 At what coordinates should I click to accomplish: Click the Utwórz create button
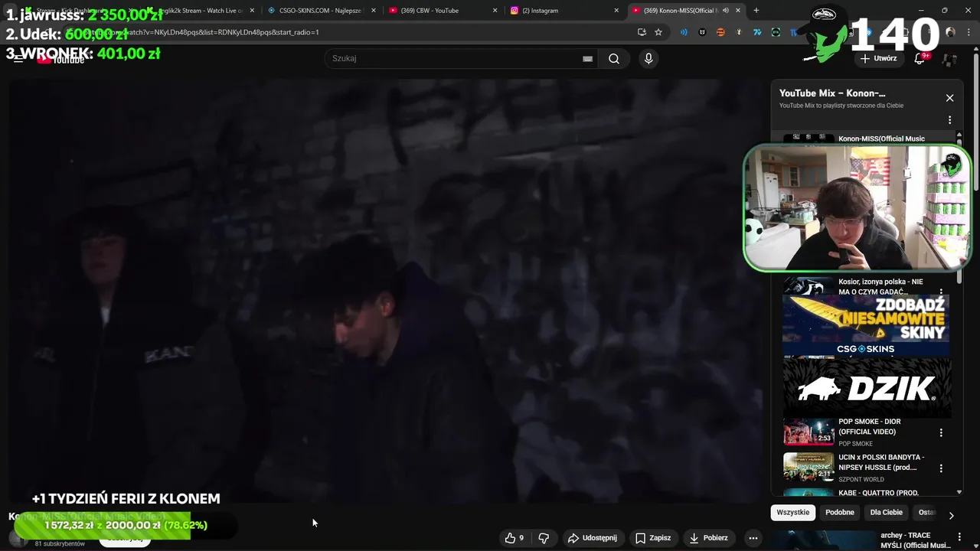(x=877, y=58)
